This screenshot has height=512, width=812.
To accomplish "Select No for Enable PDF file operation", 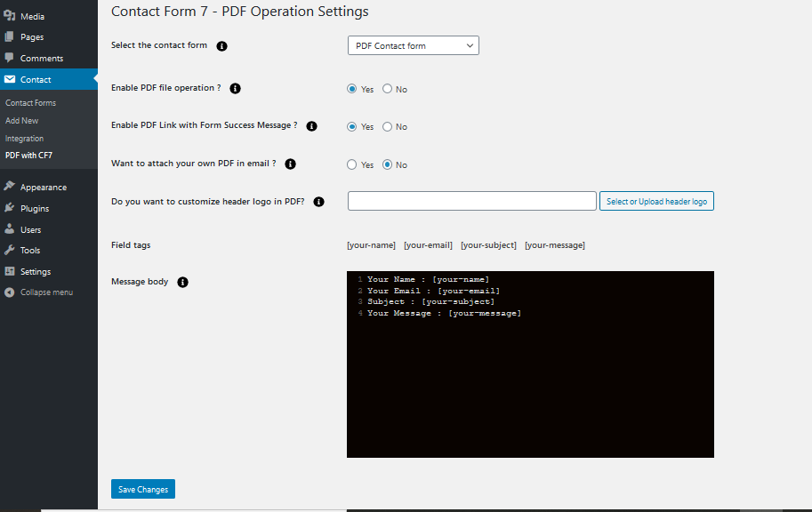I will 387,89.
